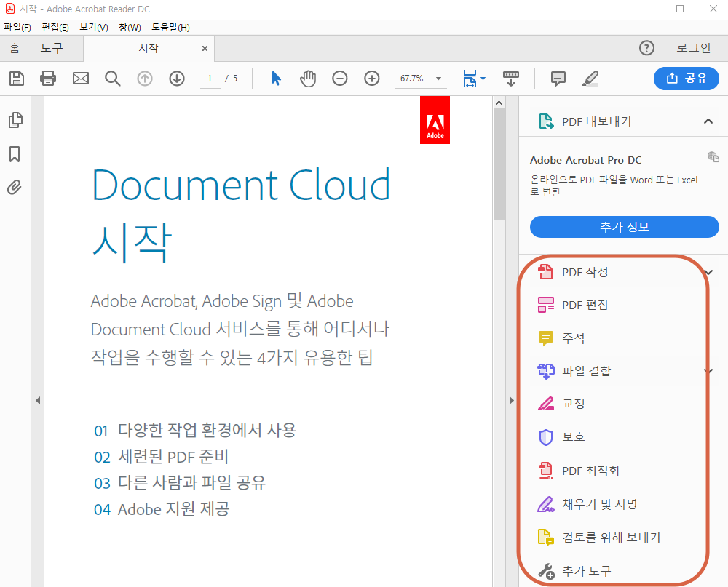
Task: Open the 파일(F) menu
Action: 17,28
